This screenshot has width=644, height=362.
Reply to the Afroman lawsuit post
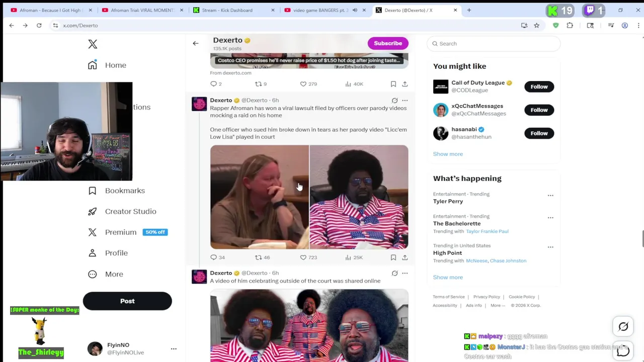click(x=217, y=257)
